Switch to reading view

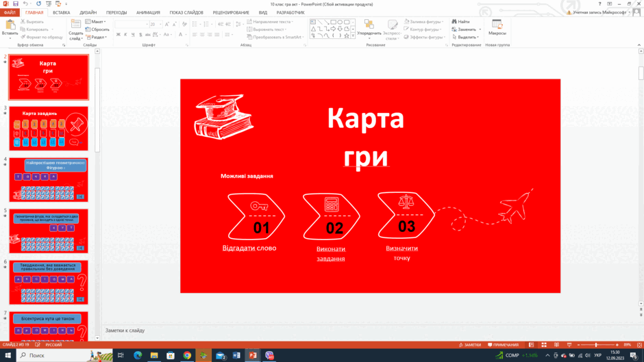click(x=556, y=345)
